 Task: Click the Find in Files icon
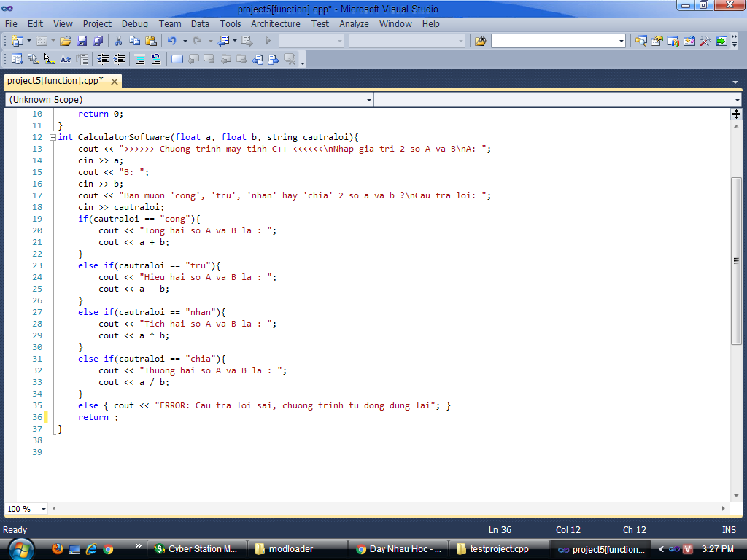(x=480, y=42)
